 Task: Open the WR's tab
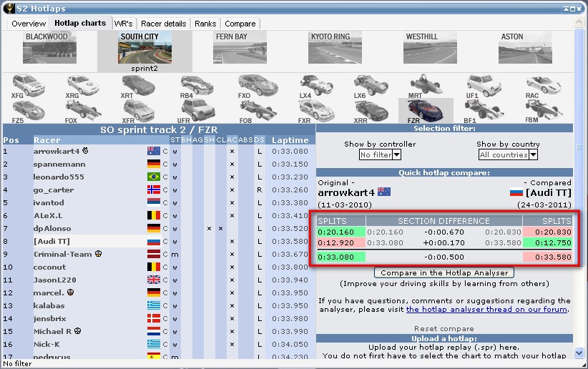124,24
